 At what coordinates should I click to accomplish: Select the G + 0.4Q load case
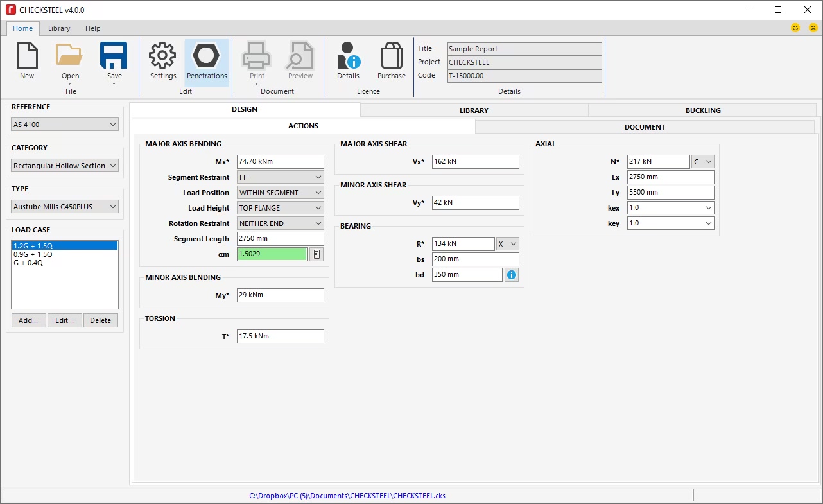tap(28, 263)
